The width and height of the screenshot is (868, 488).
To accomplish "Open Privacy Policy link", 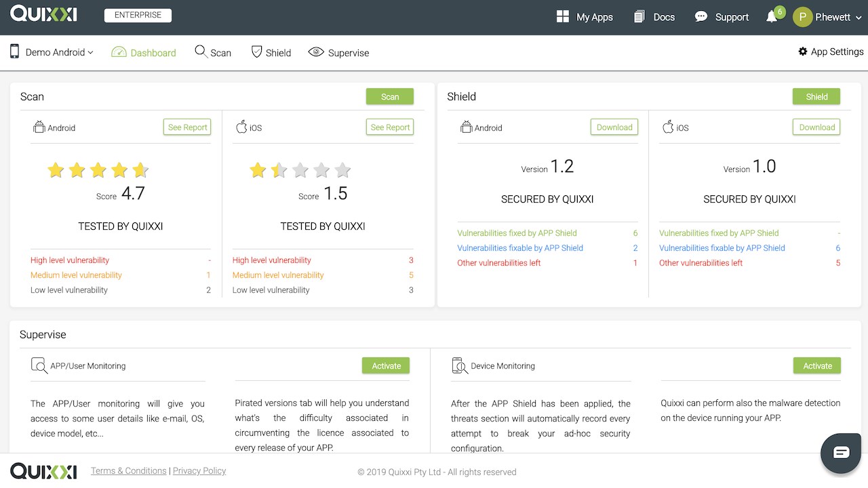I will click(199, 471).
